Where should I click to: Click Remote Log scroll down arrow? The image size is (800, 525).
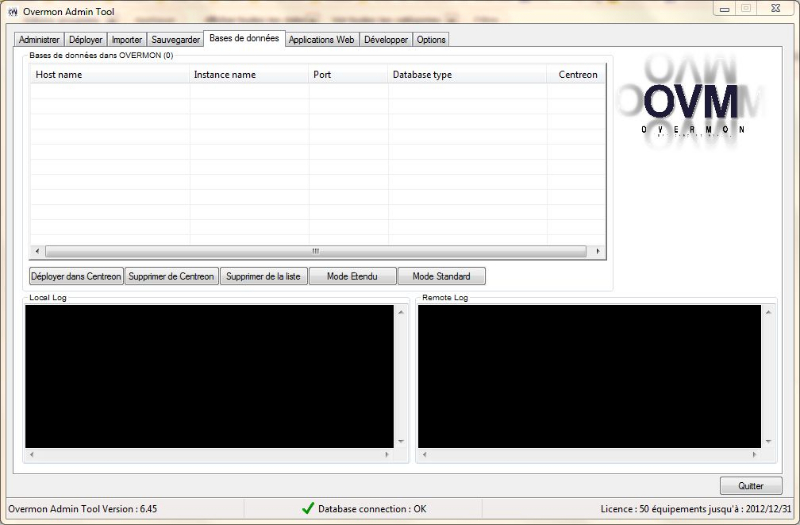pyautogui.click(x=768, y=441)
